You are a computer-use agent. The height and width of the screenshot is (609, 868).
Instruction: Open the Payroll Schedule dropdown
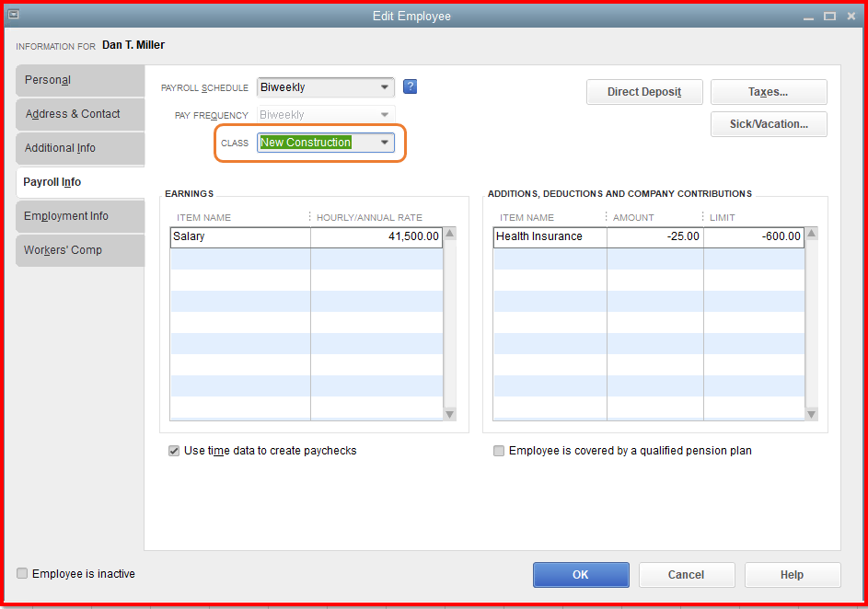[x=385, y=87]
